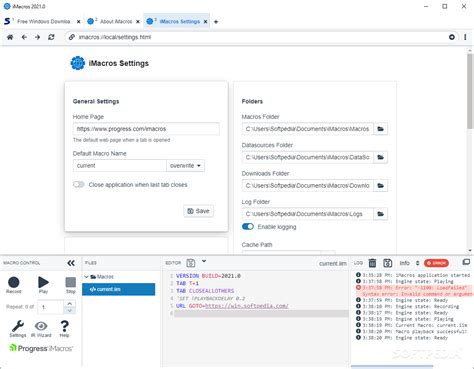Click the 'VERSION BUILD=2021.0' editor line
Viewport: 474px width, 369px height.
[208, 276]
